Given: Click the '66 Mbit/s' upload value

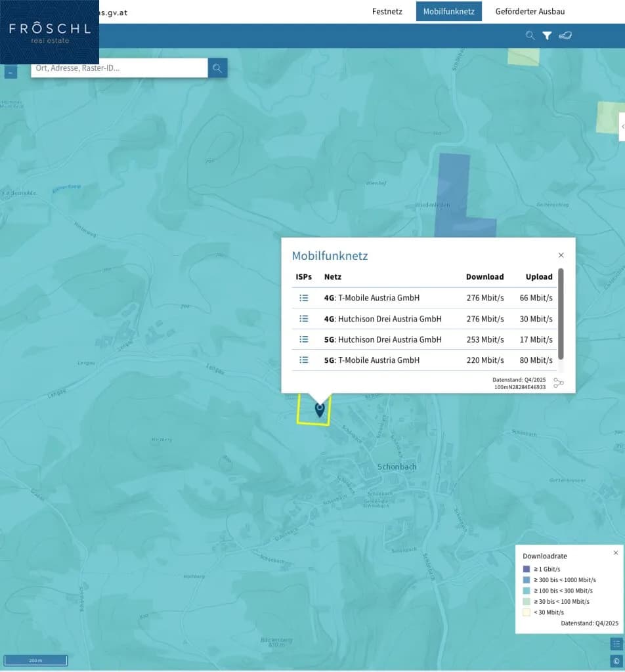Looking at the screenshot, I should coord(536,298).
